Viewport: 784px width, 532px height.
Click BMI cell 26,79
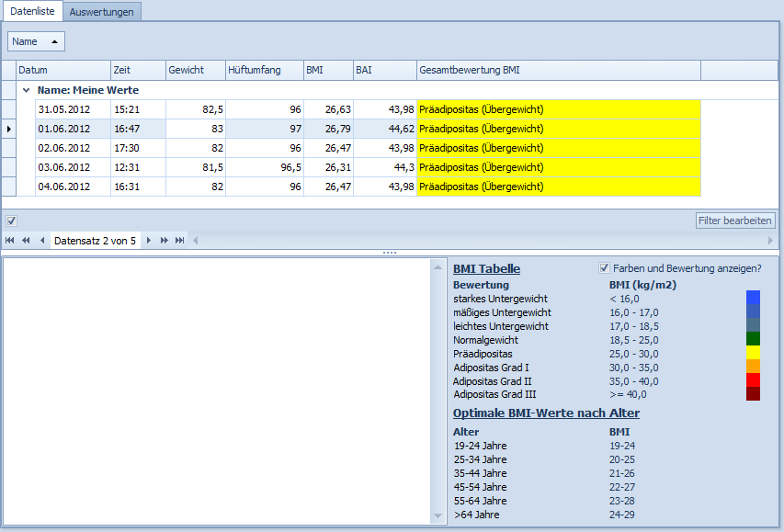(328, 129)
